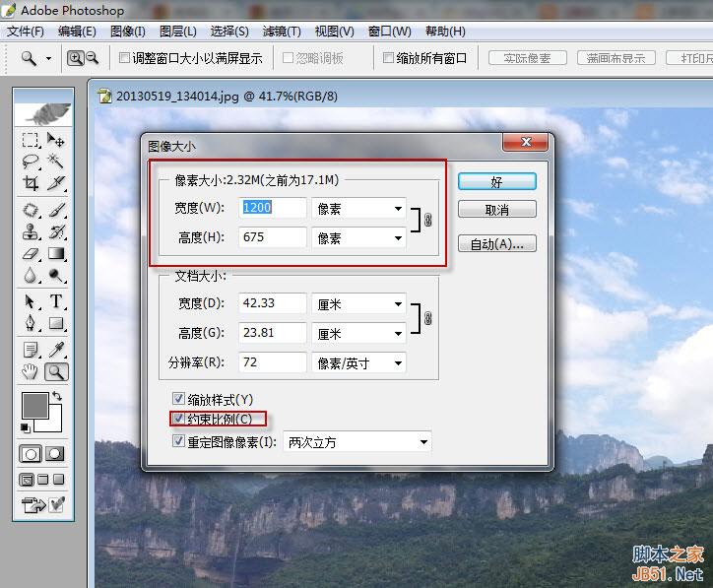Image resolution: width=713 pixels, height=588 pixels.
Task: Select the Type tool
Action: coord(56,301)
